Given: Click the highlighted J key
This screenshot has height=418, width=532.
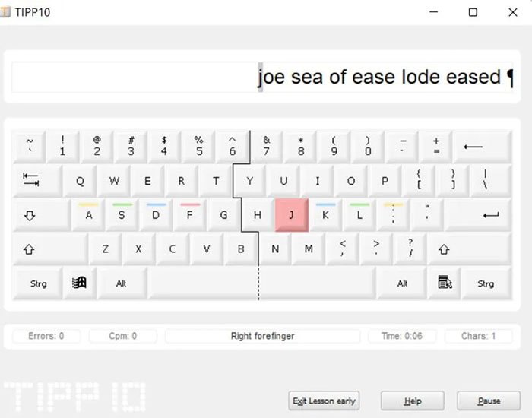Looking at the screenshot, I should click(292, 215).
